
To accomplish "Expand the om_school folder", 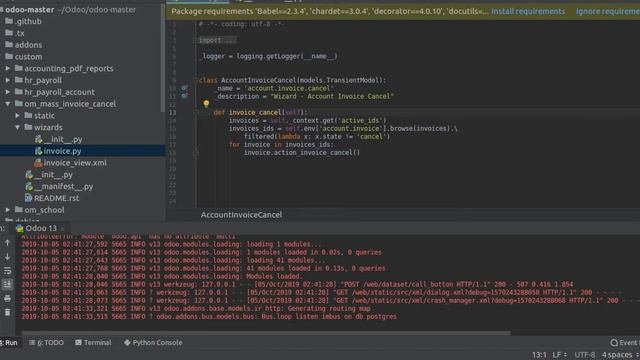I will [x=8, y=210].
